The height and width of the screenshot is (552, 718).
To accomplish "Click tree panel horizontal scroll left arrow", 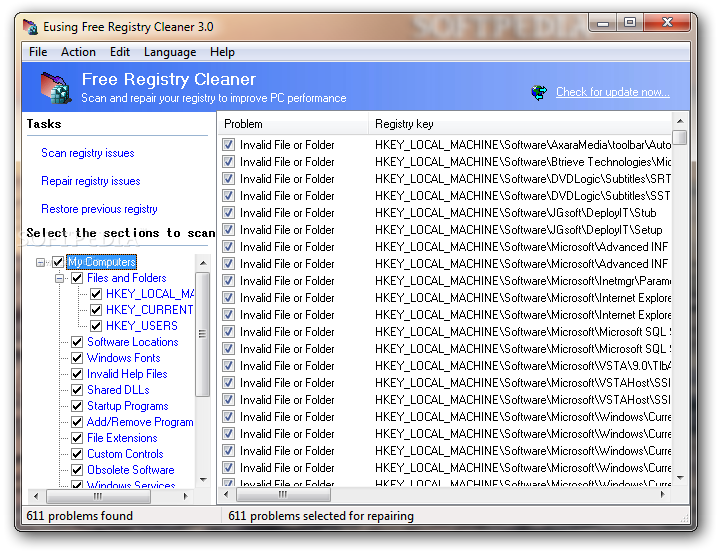I will pyautogui.click(x=36, y=496).
